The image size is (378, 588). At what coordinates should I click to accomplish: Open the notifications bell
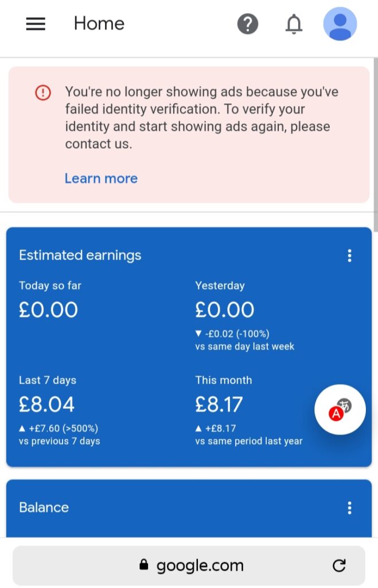click(294, 24)
